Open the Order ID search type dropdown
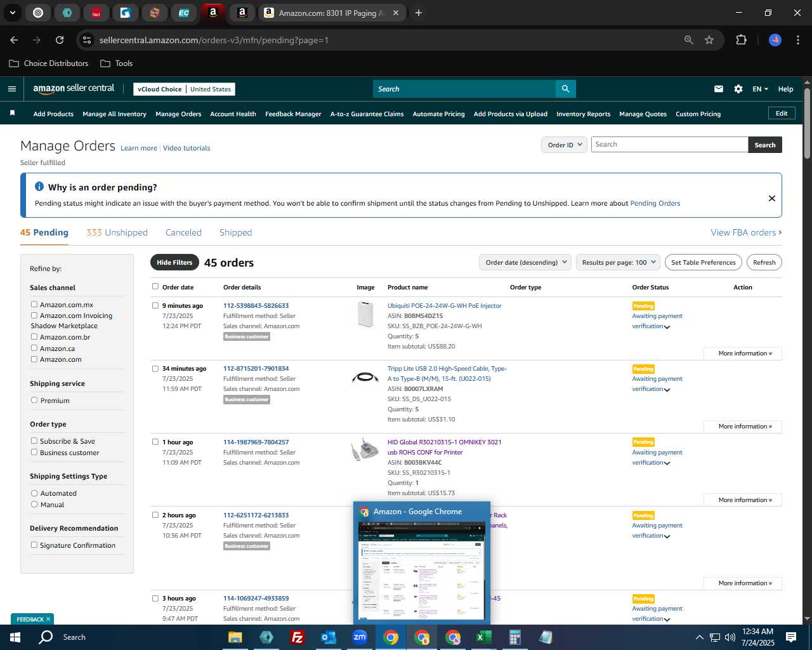This screenshot has width=812, height=650. coord(564,145)
